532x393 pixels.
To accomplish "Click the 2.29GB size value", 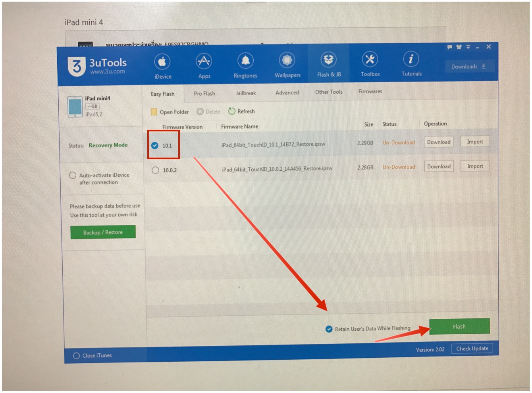I will coord(365,143).
